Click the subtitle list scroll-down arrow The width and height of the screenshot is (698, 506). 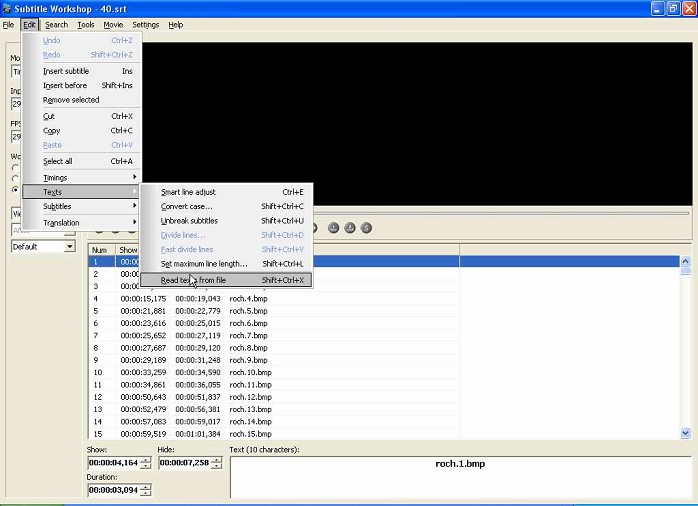click(686, 433)
